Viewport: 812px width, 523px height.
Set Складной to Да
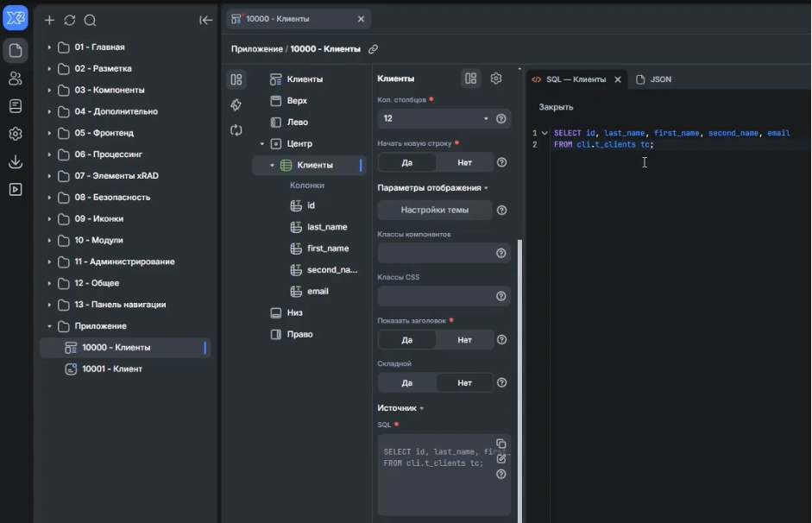(x=407, y=383)
